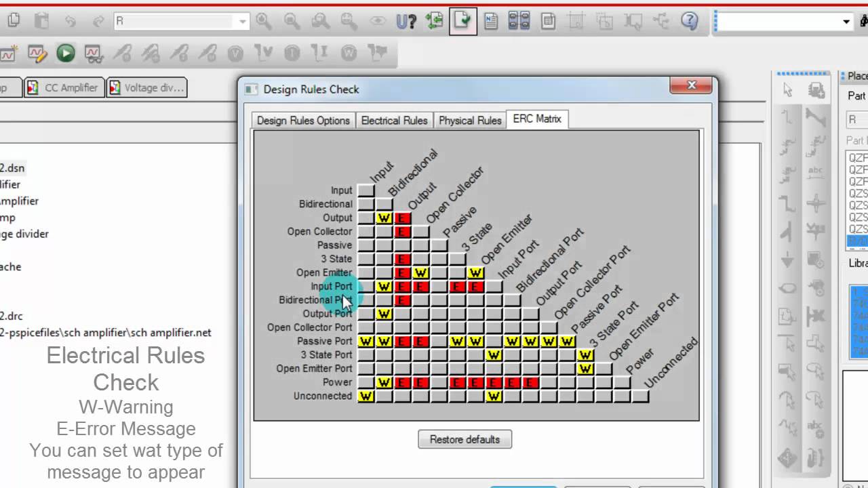The height and width of the screenshot is (488, 868).
Task: Click the green Run PSpice simulation icon
Action: pos(66,53)
